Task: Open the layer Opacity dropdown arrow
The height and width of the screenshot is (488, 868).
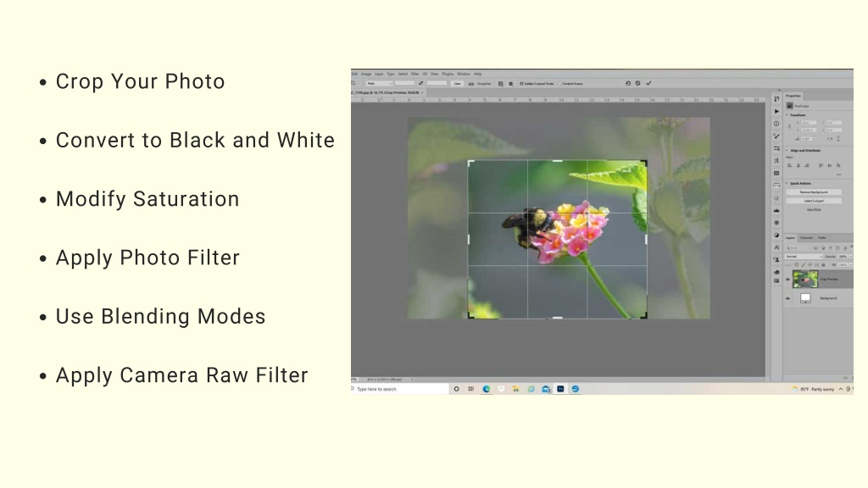Action: pos(850,256)
